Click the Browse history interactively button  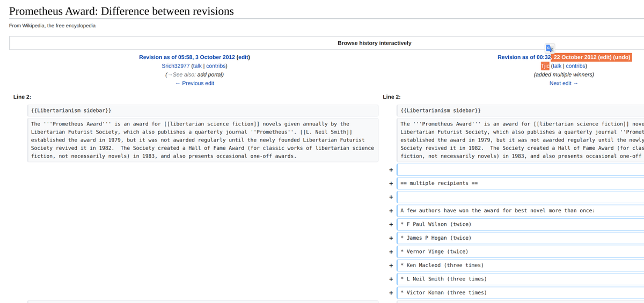pyautogui.click(x=375, y=43)
